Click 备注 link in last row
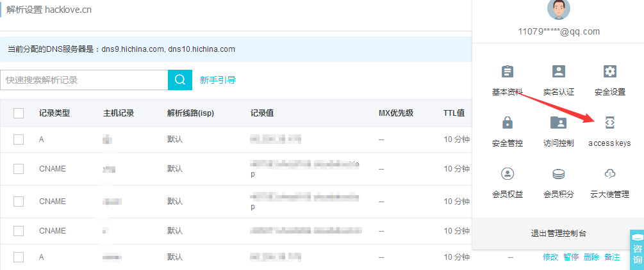This screenshot has height=270, width=644. (x=612, y=257)
